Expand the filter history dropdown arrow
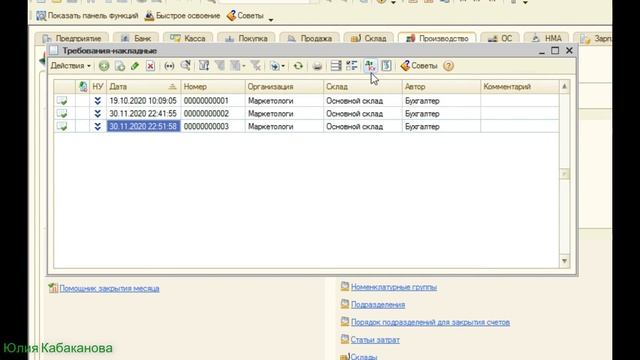The image size is (640, 360). [244, 66]
